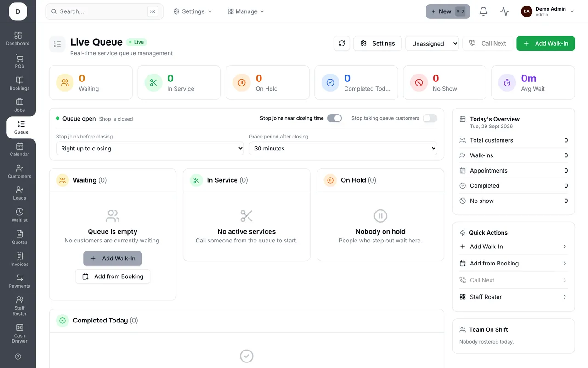Click the D logo in the sidebar
Screen dimensions: 588x368
tap(18, 11)
